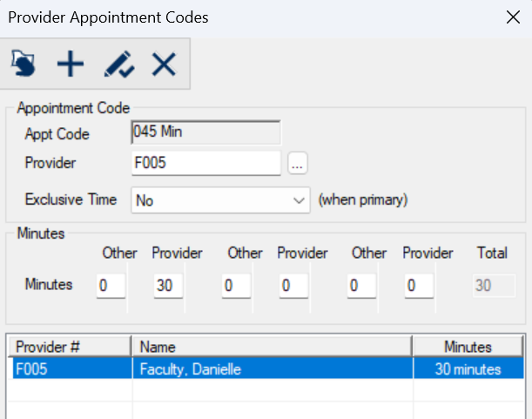Viewport: 532px width, 419px height.
Task: Click the Provider field containing F005
Action: tap(205, 163)
